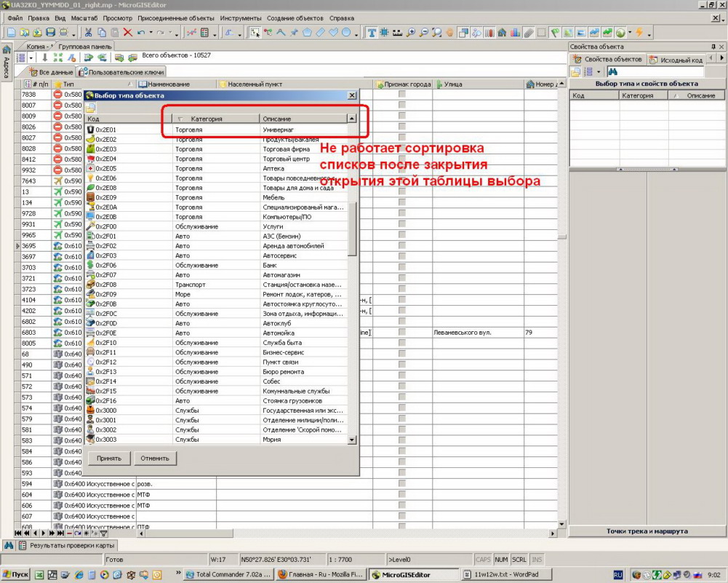The width and height of the screenshot is (728, 583).
Task: Toggle city flag checkbox in row 6803
Action: 402,332
